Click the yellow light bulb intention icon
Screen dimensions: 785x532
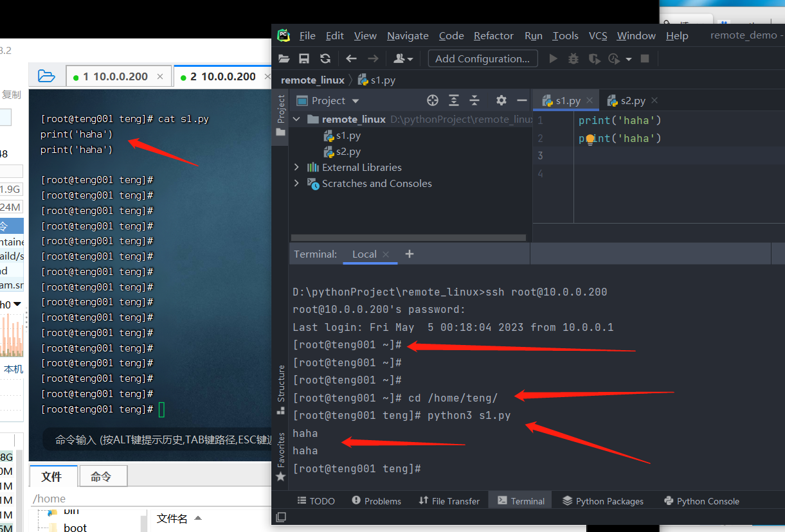pos(590,139)
